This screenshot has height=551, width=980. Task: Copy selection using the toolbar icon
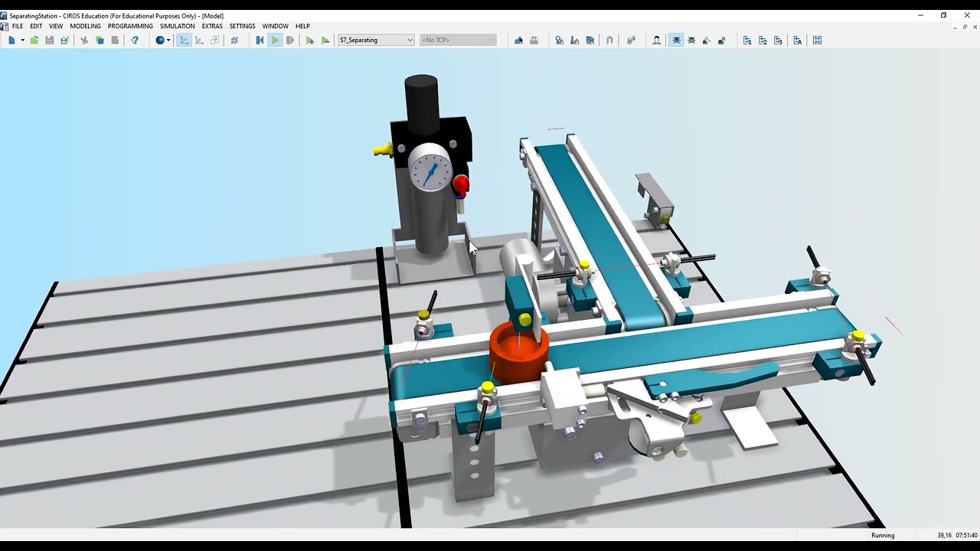point(100,40)
